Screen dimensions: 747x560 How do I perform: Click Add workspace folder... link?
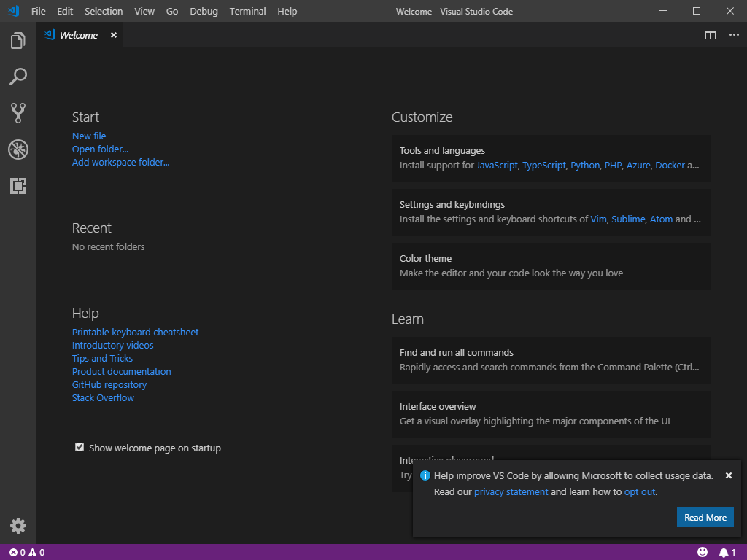(120, 163)
